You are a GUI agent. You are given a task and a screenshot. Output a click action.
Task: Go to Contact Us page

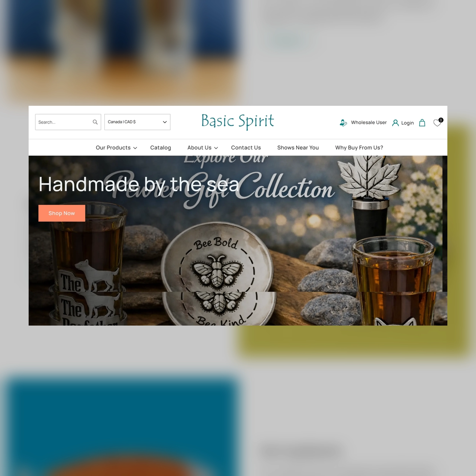coord(246,148)
